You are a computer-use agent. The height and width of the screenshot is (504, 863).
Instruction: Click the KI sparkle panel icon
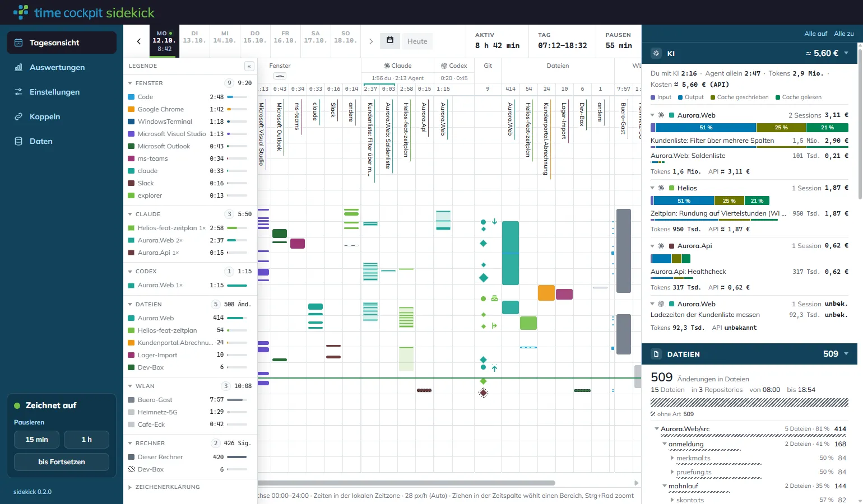656,53
